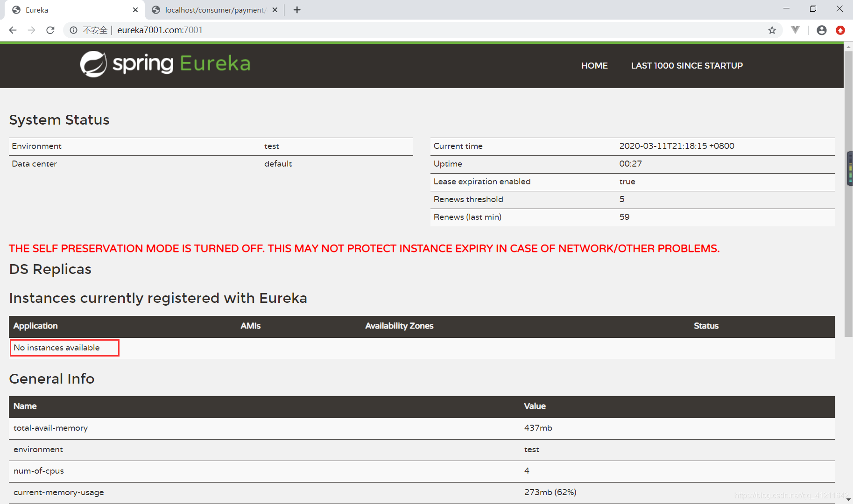The width and height of the screenshot is (853, 504).
Task: Click the num-of-cpus row label
Action: click(39, 471)
